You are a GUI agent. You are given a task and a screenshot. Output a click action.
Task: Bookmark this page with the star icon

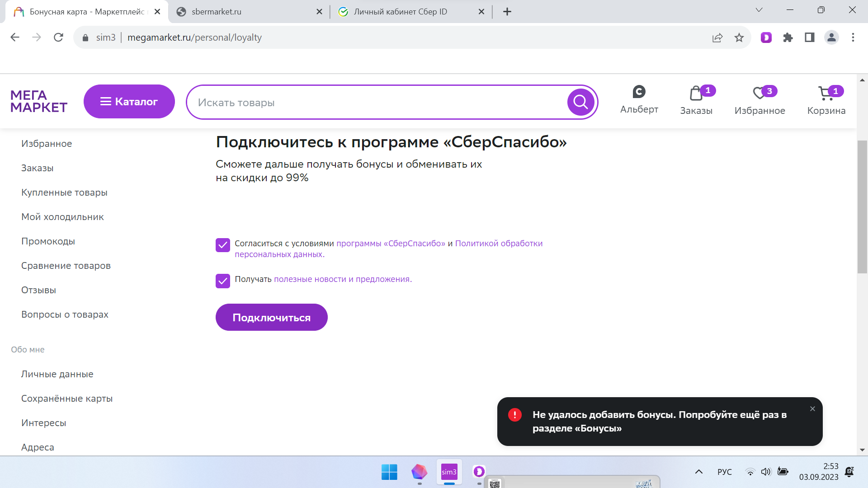739,38
